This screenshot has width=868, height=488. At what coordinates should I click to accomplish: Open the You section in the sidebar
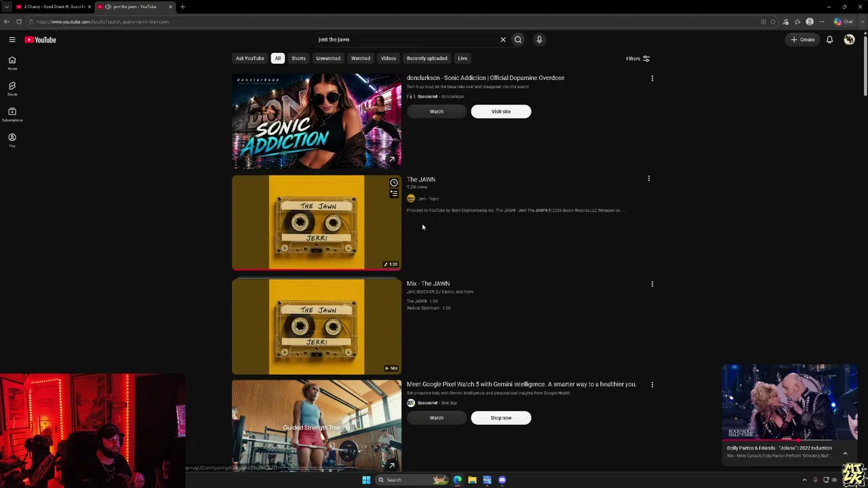coord(12,140)
